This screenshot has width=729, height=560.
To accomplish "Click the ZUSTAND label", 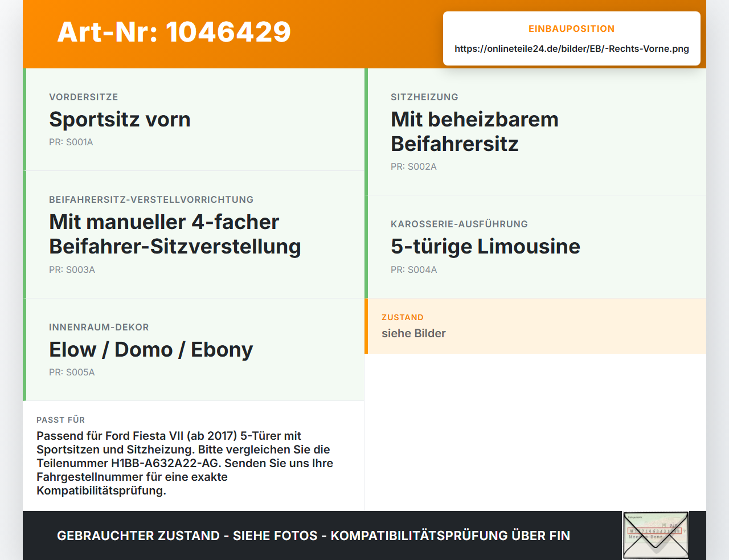I will 403,317.
